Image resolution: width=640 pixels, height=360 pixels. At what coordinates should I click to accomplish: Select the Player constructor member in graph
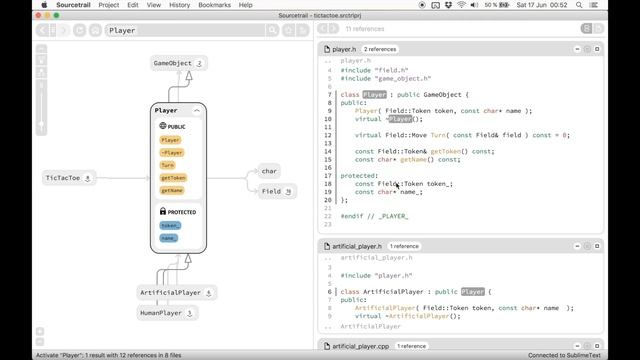170,140
